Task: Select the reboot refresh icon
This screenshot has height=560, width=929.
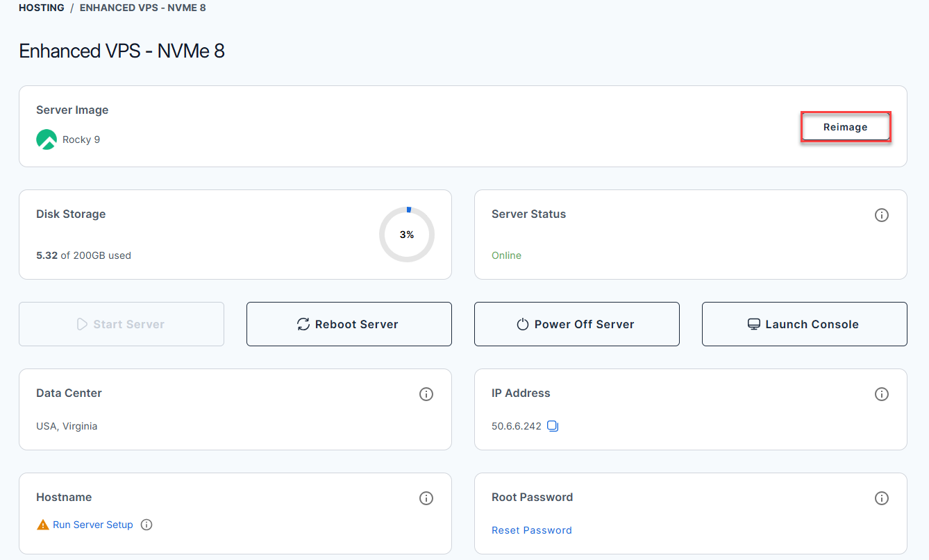Action: 302,324
